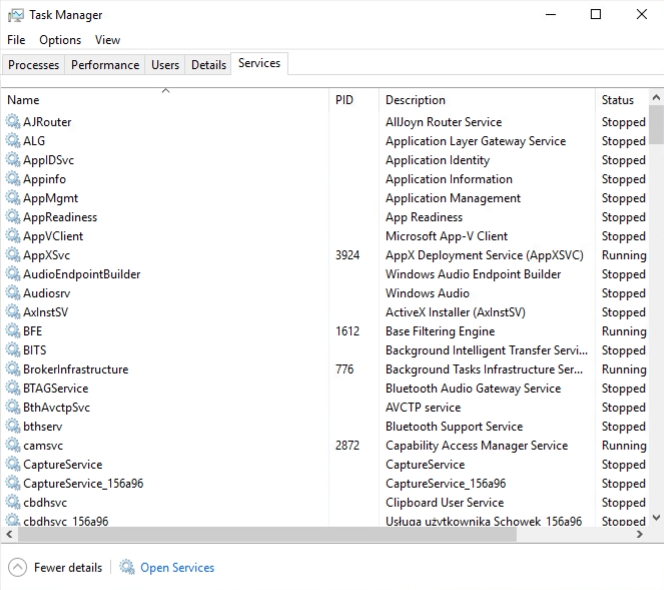Open the Options menu
Viewport: 664px width, 590px height.
click(x=60, y=40)
